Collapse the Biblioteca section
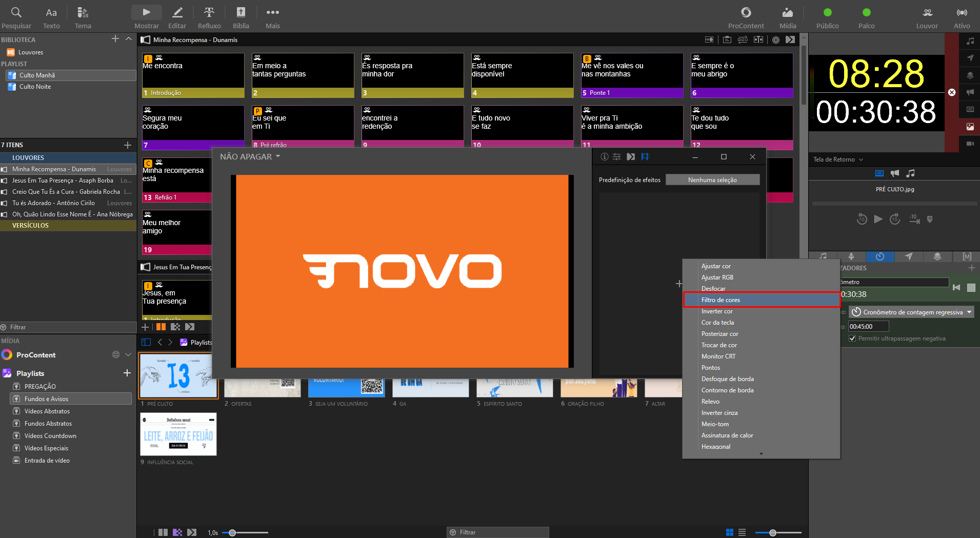Screen dimensions: 980x538 [x=129, y=39]
